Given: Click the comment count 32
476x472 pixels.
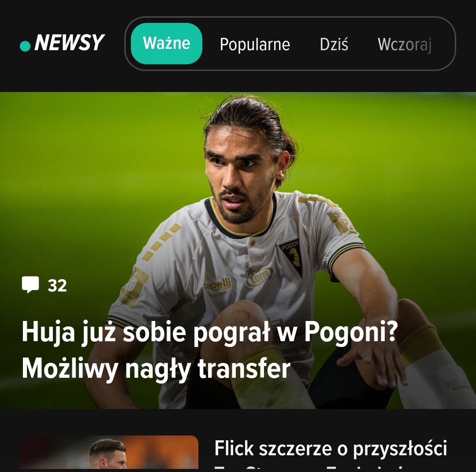Looking at the screenshot, I should (57, 286).
